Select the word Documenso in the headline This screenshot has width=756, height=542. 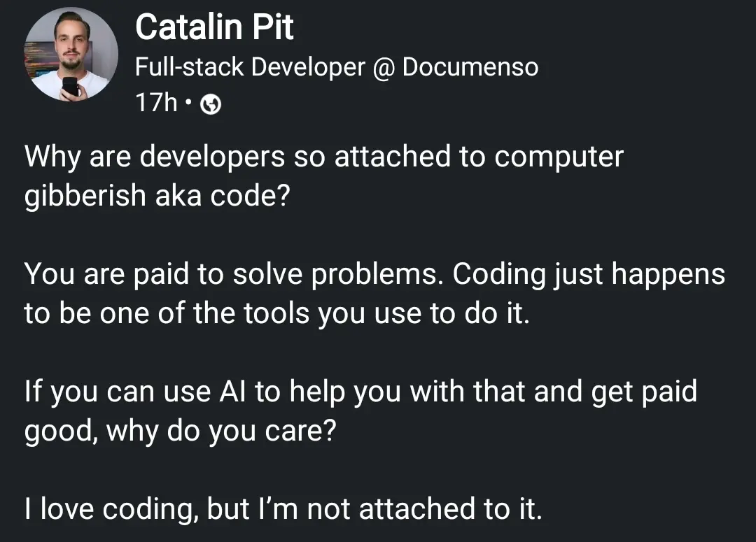coord(470,67)
